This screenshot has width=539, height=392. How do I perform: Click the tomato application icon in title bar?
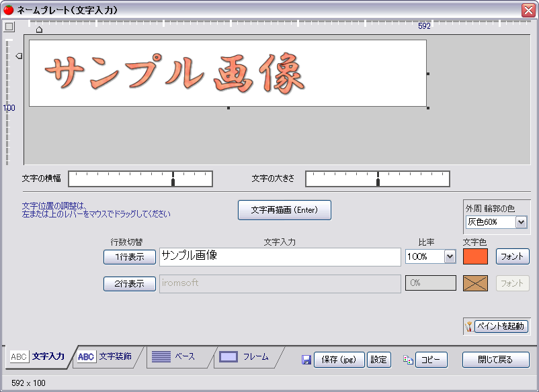tap(9, 10)
